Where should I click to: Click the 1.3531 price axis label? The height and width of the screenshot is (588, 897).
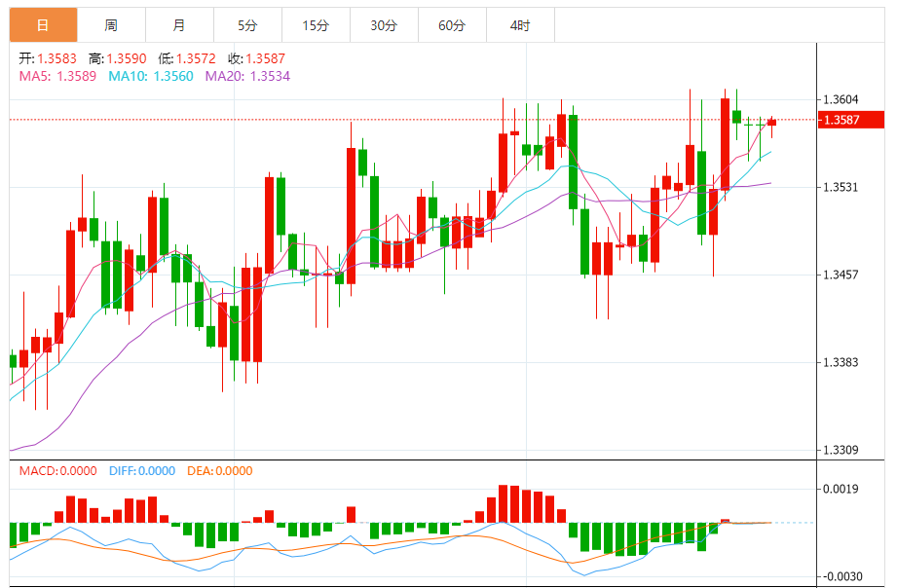(841, 187)
